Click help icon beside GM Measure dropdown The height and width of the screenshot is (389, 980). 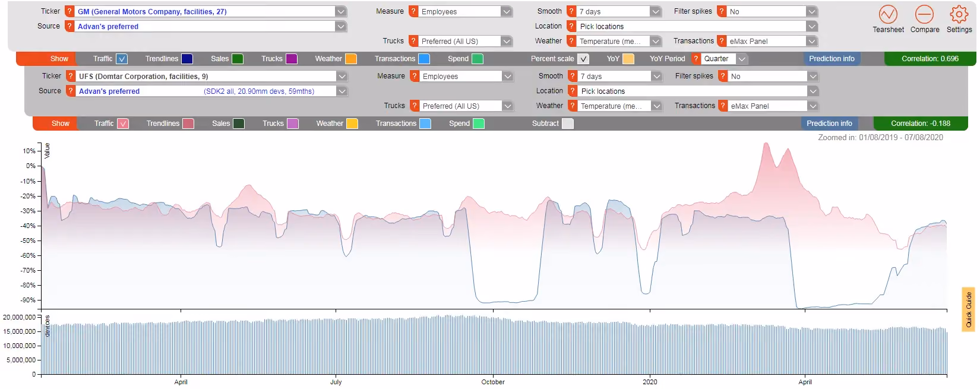413,11
